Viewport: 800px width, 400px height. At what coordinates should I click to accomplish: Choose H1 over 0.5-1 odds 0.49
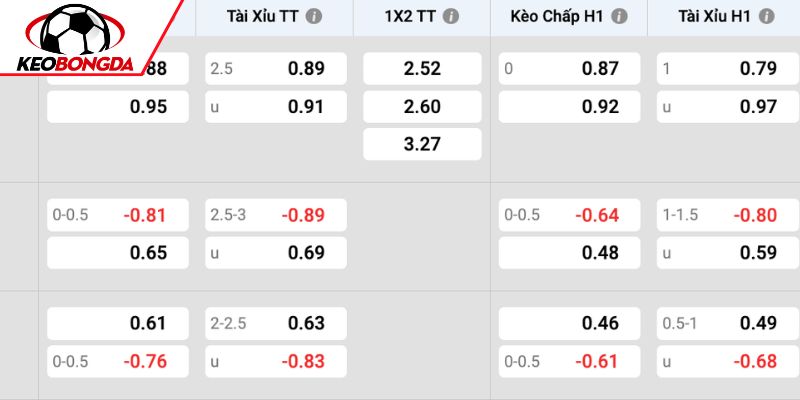click(728, 323)
